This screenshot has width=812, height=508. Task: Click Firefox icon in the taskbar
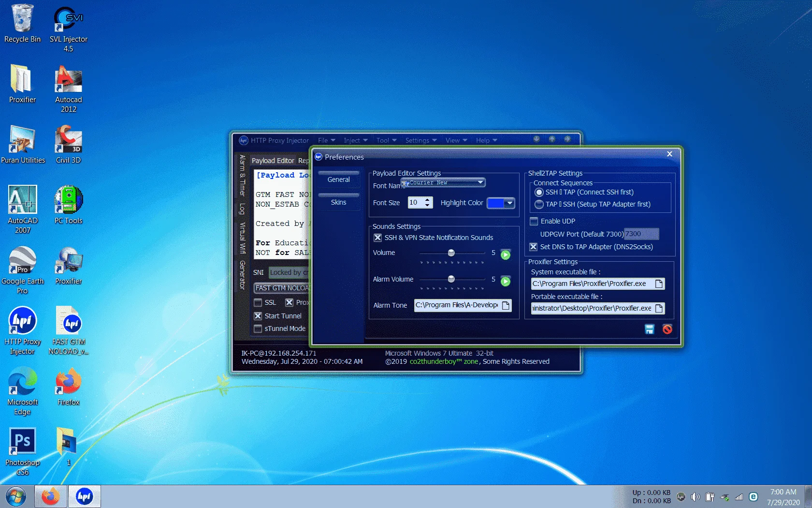[x=50, y=496]
